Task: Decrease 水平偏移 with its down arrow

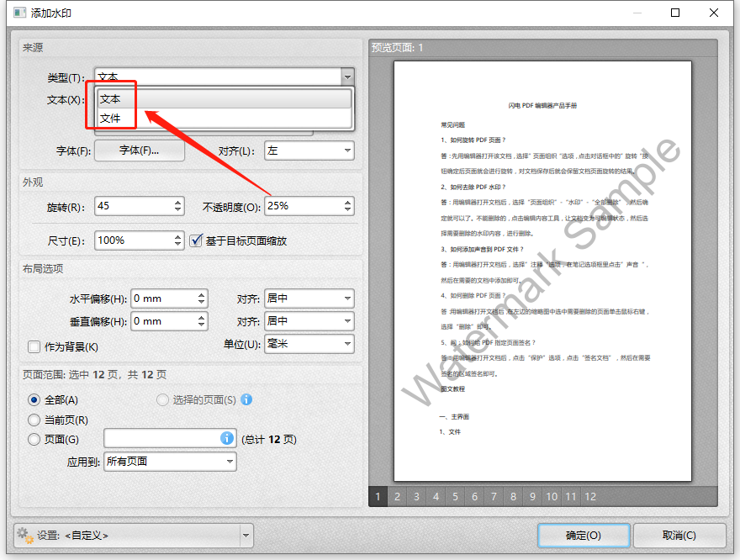Action: (x=202, y=303)
